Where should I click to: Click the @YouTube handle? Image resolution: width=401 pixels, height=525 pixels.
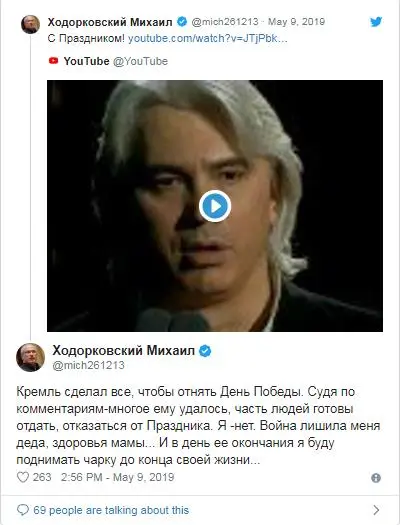[140, 61]
